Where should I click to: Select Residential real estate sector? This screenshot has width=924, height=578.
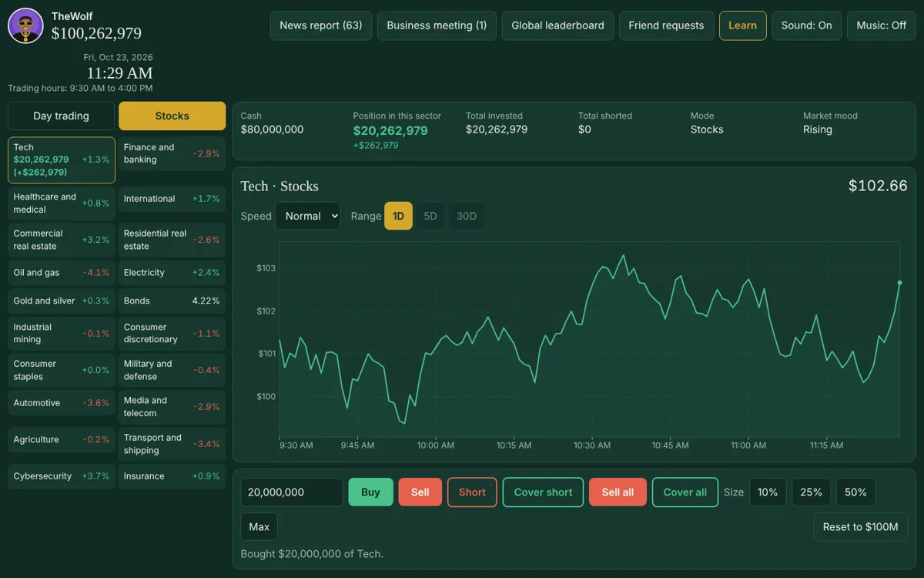pyautogui.click(x=172, y=240)
